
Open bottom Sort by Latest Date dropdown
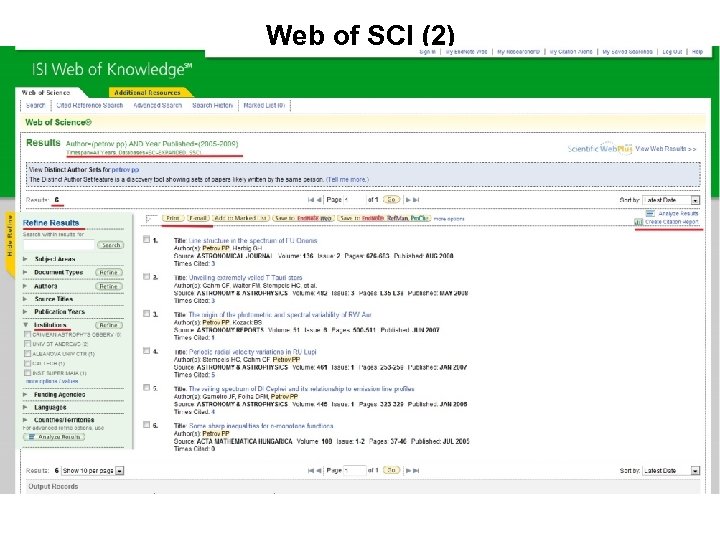tap(695, 471)
